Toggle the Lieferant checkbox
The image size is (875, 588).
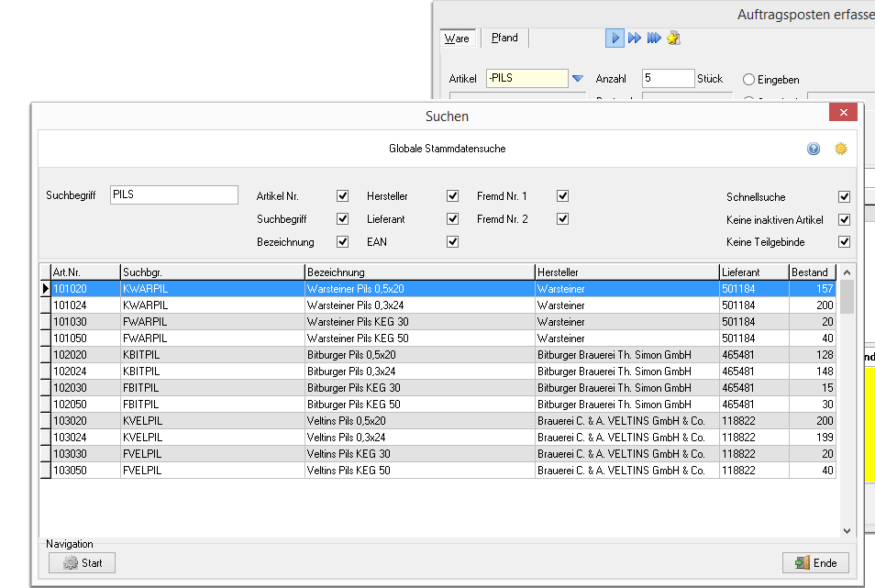(452, 218)
